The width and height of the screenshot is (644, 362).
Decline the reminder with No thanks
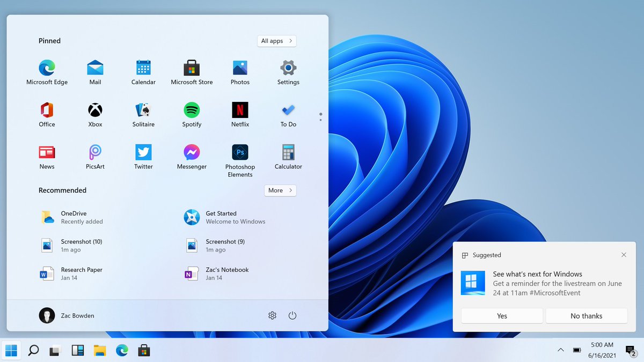(x=587, y=316)
